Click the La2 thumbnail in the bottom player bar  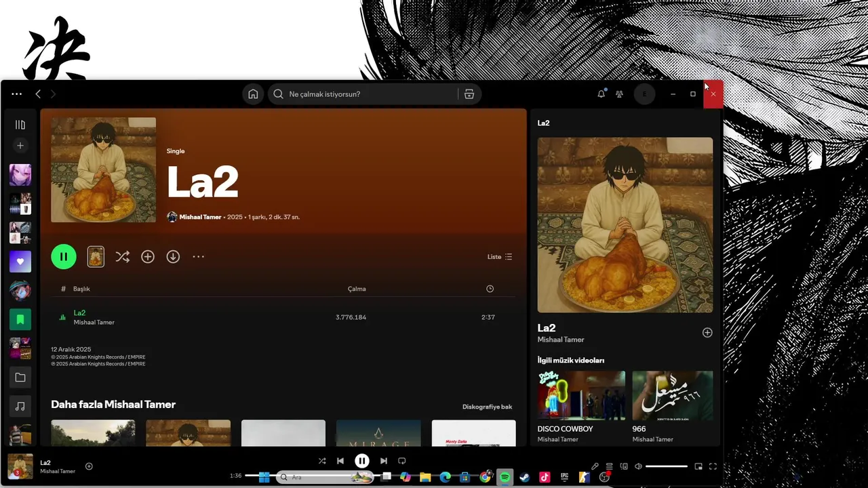tap(20, 466)
